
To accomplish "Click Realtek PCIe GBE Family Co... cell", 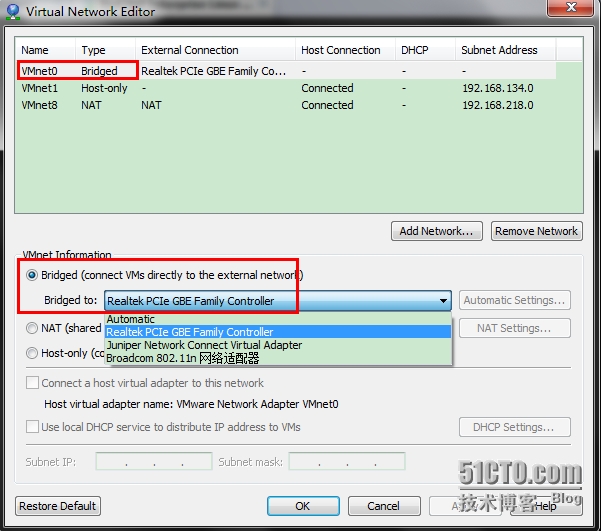I will click(x=213, y=71).
